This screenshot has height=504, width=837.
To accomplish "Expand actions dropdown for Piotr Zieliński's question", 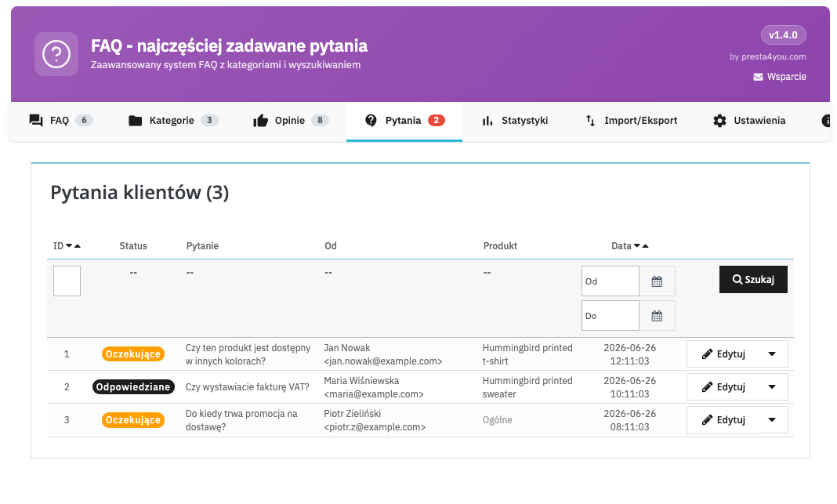I will [x=772, y=420].
